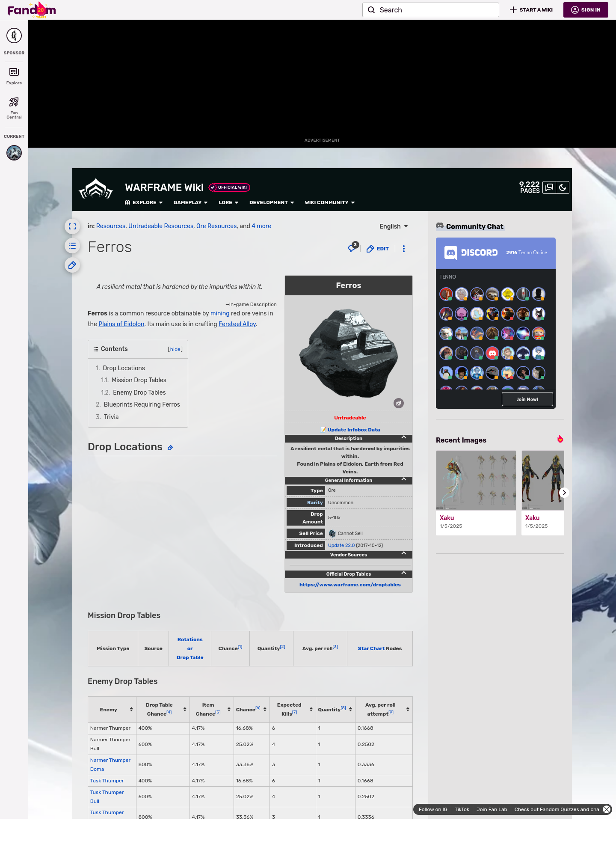Open the three-dot more actions menu

tap(404, 249)
